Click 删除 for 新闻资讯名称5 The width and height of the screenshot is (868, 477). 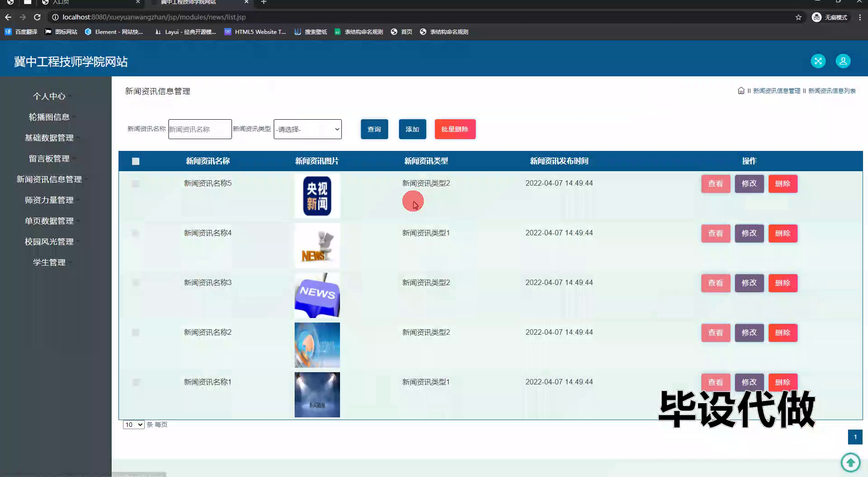click(783, 184)
